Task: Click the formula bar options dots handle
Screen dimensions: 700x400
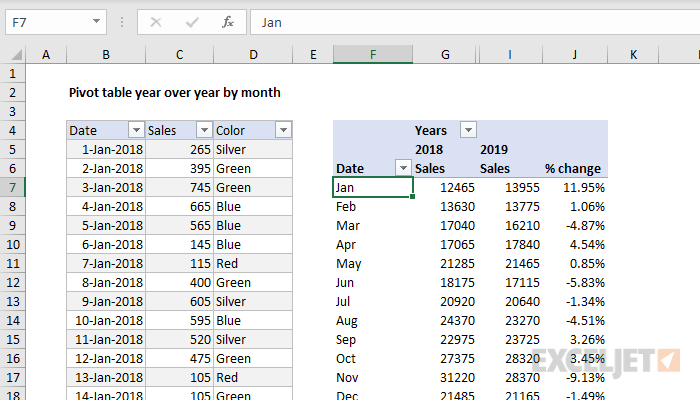Action: (122, 22)
